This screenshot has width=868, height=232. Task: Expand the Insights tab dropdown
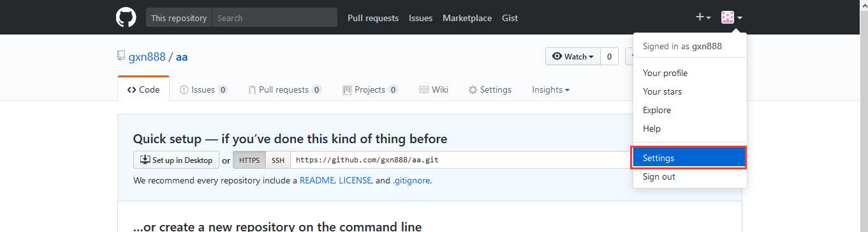pyautogui.click(x=550, y=89)
